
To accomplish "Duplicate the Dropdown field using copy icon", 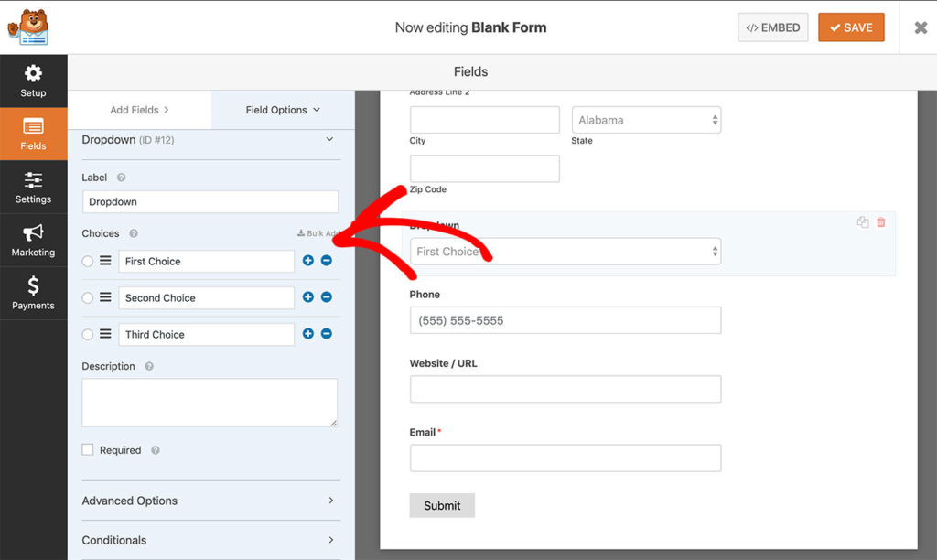I will (x=861, y=221).
